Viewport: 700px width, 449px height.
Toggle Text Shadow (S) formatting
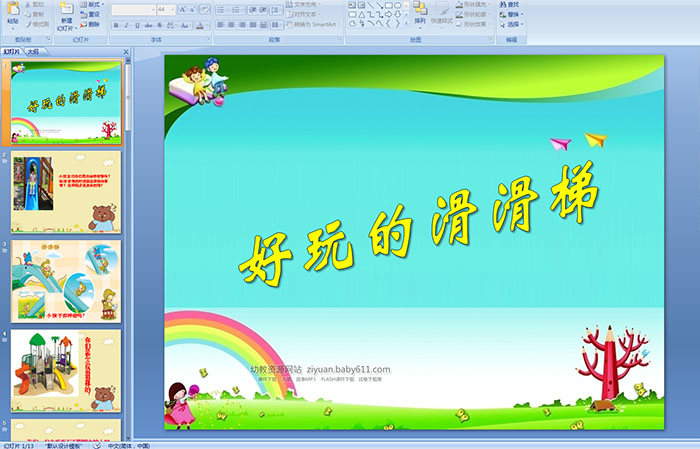coord(159,25)
